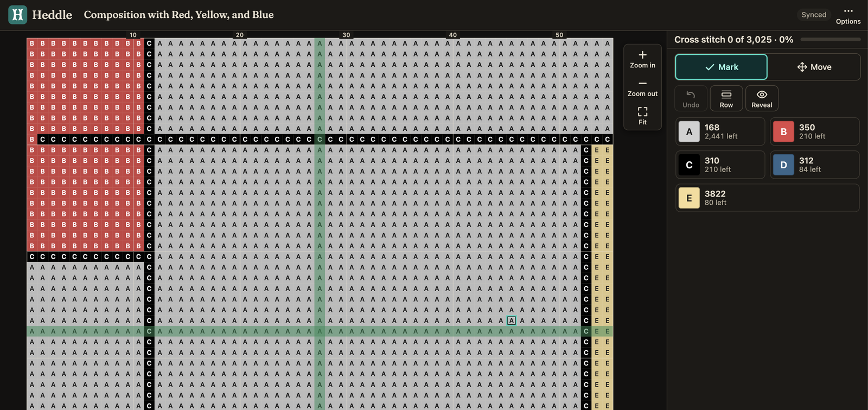Toggle the Row highlight tool
Image resolution: width=868 pixels, height=410 pixels.
(x=726, y=98)
